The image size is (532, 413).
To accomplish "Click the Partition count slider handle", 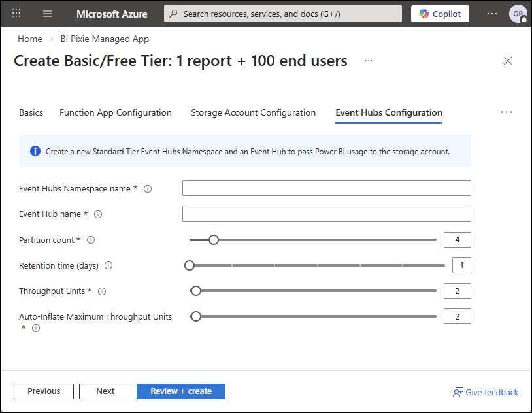I will pyautogui.click(x=213, y=240).
